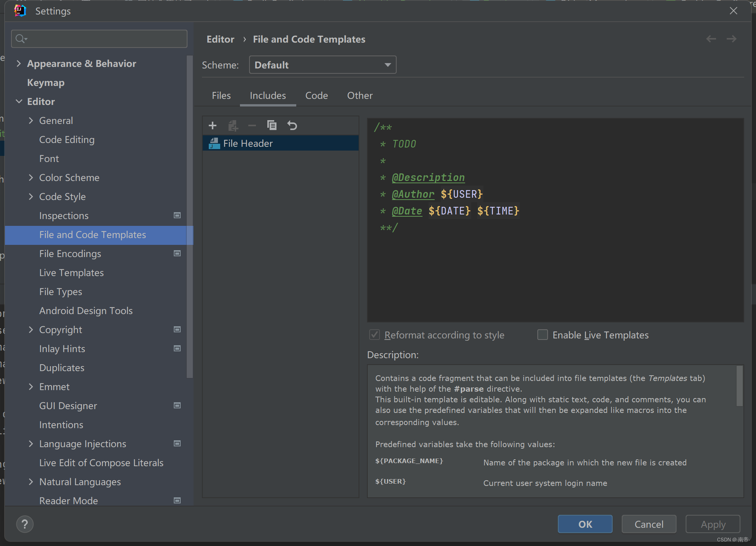Click the settings search field

(99, 39)
